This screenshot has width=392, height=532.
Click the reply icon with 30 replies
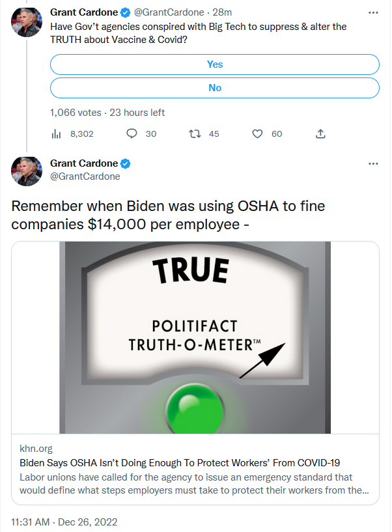(132, 133)
